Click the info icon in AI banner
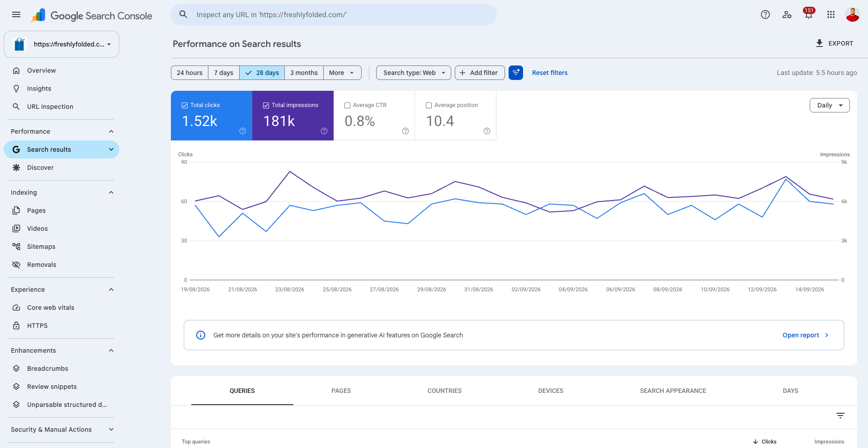The image size is (868, 448). (x=201, y=335)
